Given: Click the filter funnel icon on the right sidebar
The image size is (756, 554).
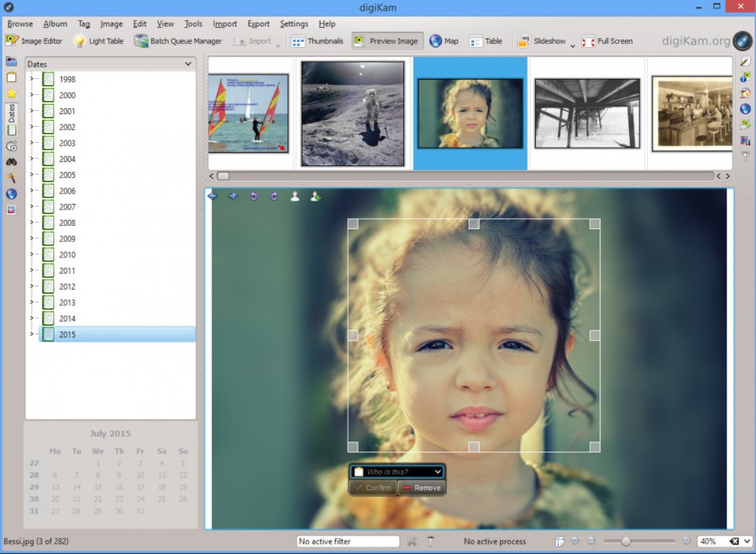Looking at the screenshot, I should pos(744,157).
